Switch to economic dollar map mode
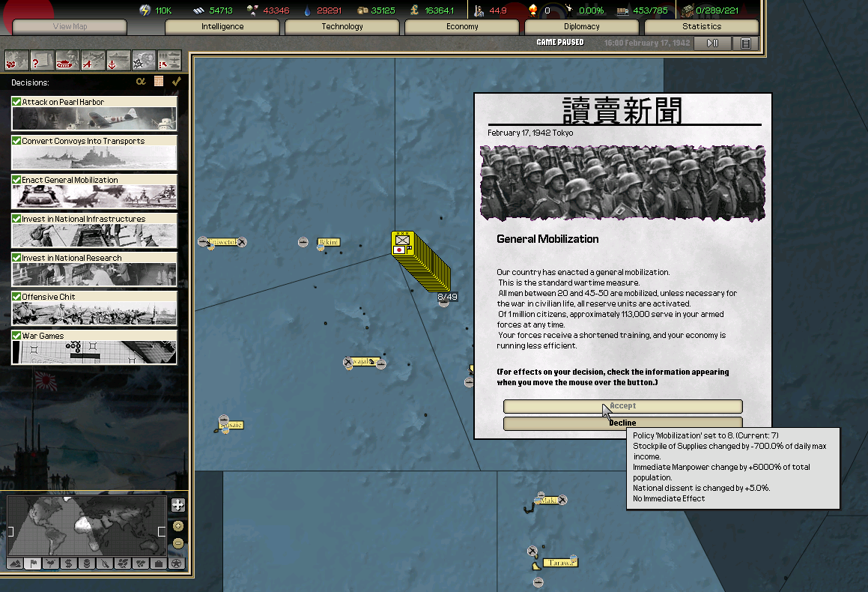The height and width of the screenshot is (592, 868). click(68, 563)
